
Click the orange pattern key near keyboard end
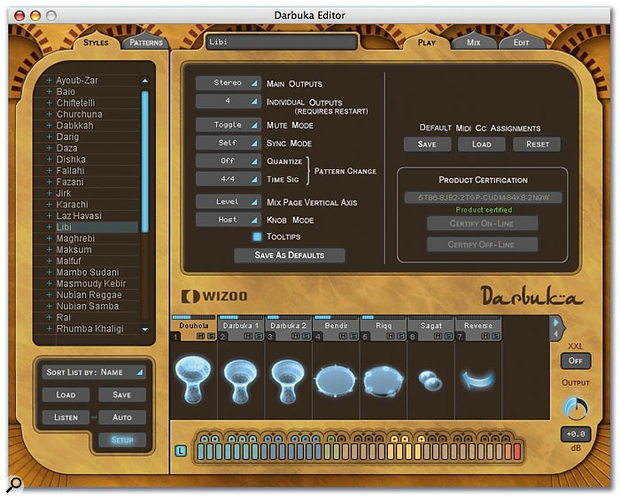tap(508, 451)
